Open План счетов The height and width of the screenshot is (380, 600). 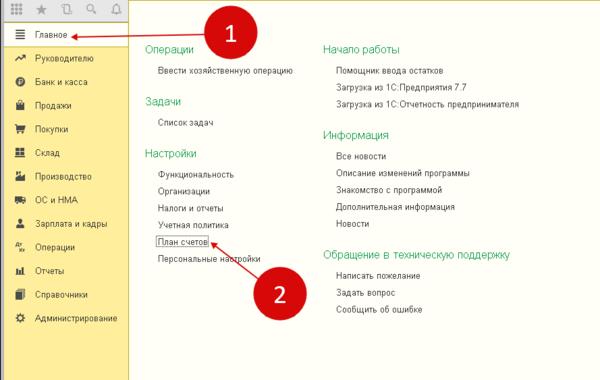coord(183,241)
